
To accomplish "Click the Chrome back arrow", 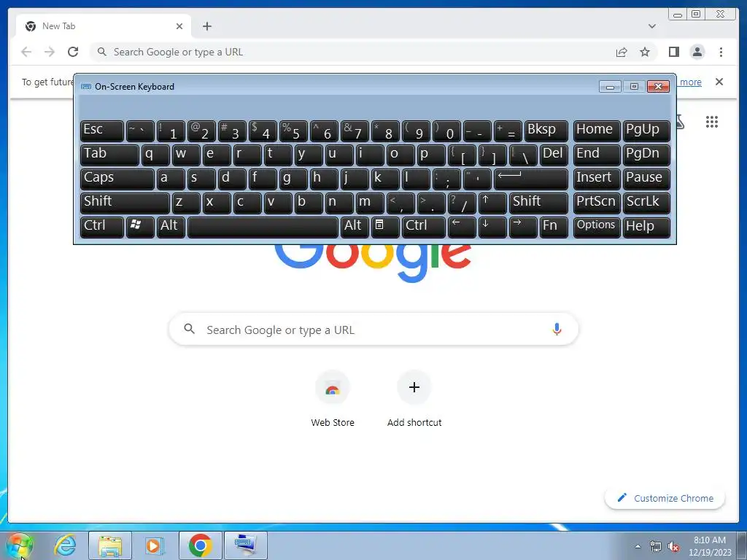I will (x=26, y=52).
